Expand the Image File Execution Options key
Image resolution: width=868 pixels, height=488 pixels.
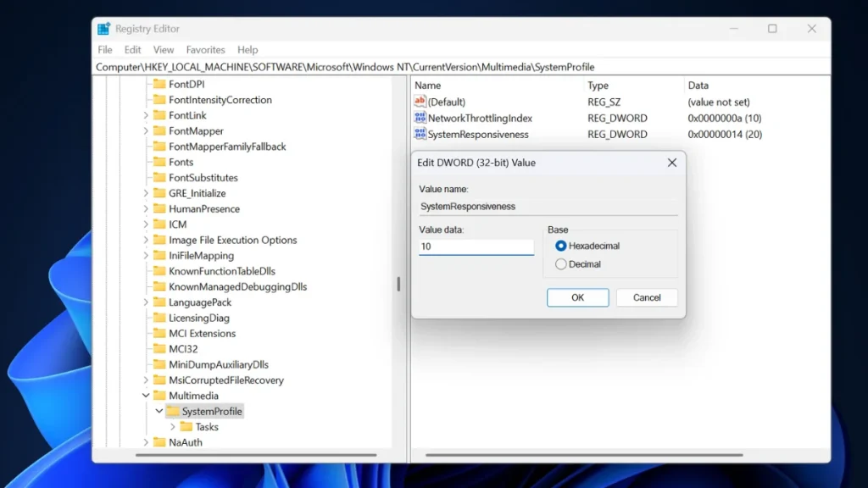[146, 240]
